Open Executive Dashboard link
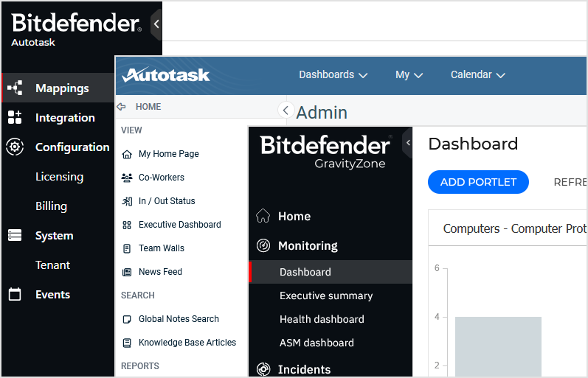Viewport: 588px width, 378px height. pyautogui.click(x=180, y=225)
